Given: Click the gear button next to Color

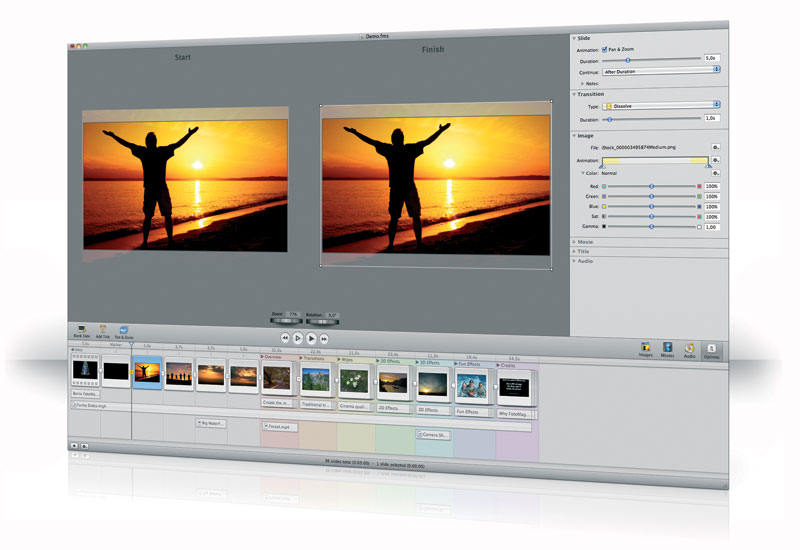Looking at the screenshot, I should point(715,173).
